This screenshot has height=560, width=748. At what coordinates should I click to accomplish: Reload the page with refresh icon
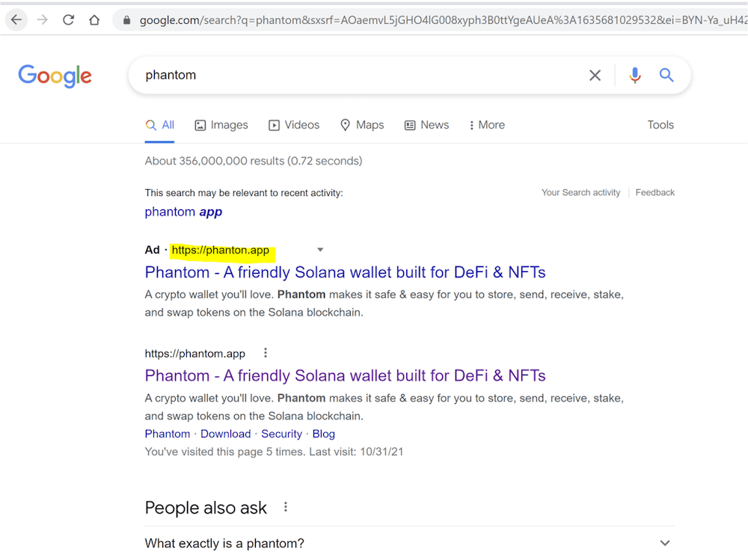[69, 20]
